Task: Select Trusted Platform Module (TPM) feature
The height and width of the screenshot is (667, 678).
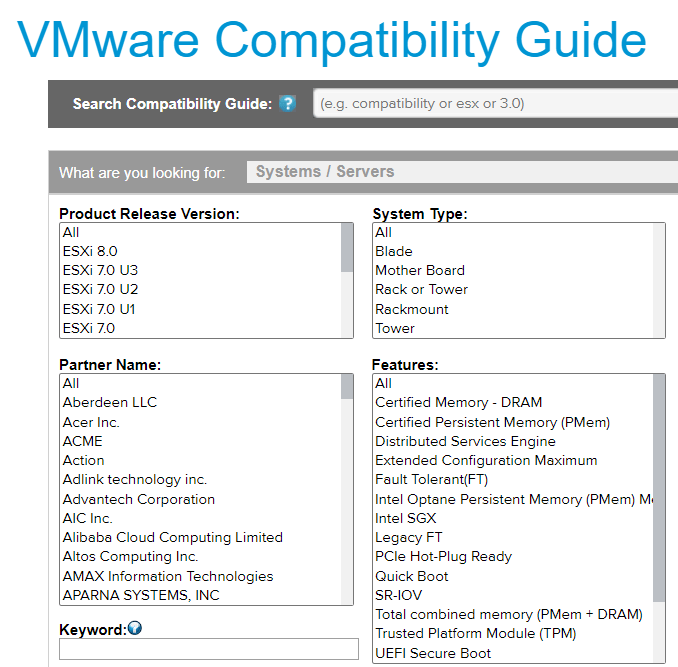Action: 513,633
